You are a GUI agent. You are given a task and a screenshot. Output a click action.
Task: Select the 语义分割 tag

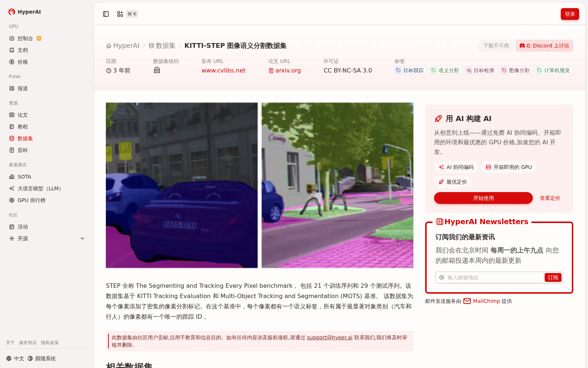point(446,70)
